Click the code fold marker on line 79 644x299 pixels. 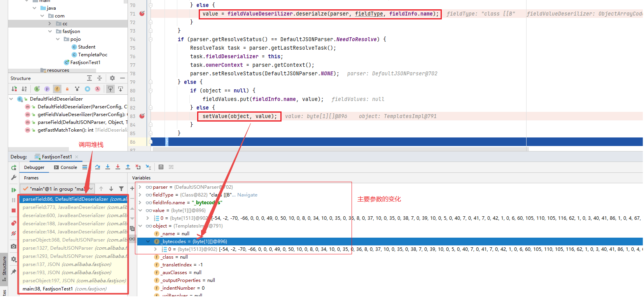click(151, 82)
